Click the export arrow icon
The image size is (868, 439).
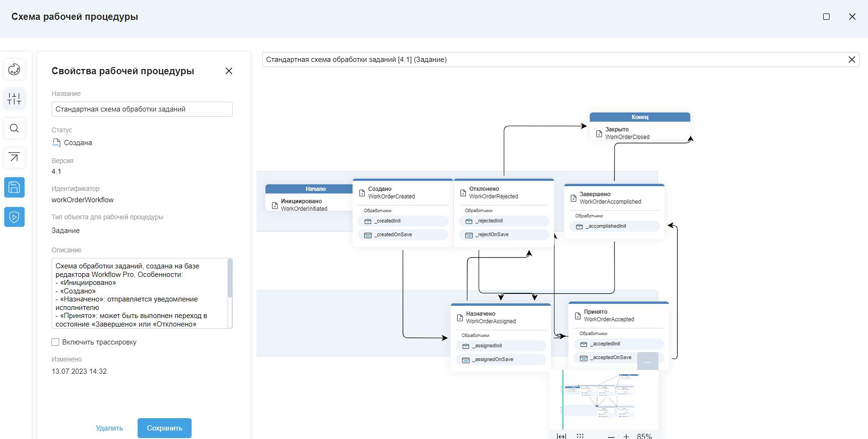pos(14,158)
